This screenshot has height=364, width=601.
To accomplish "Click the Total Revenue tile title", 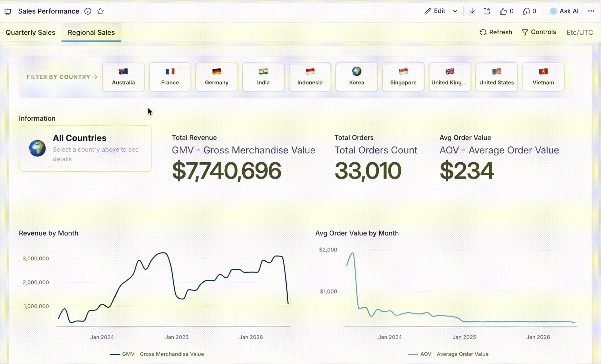I will (194, 138).
